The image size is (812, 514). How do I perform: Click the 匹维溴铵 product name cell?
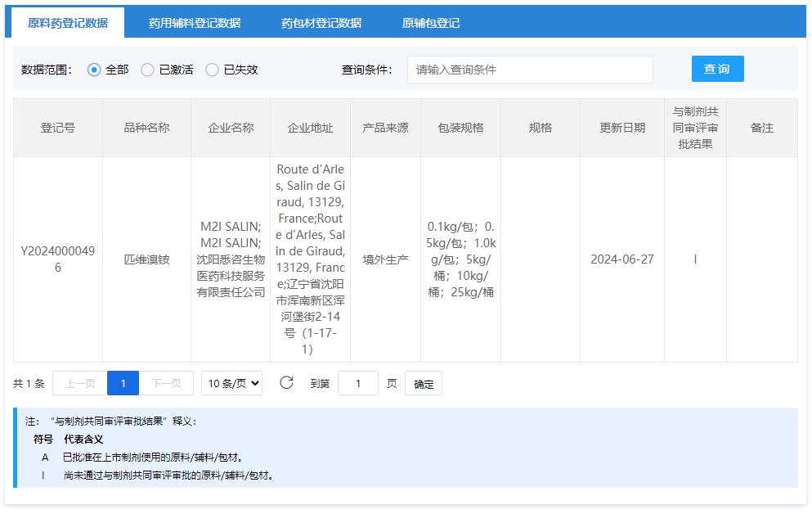(x=146, y=259)
